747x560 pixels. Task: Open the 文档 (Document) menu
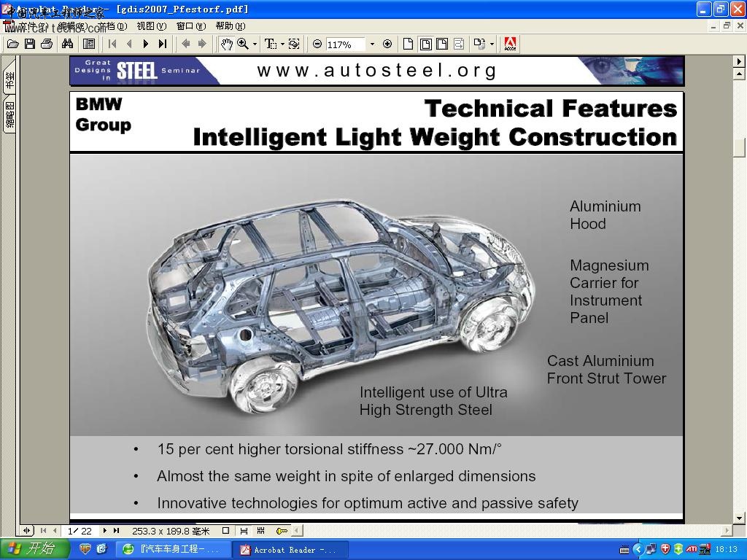[112, 26]
